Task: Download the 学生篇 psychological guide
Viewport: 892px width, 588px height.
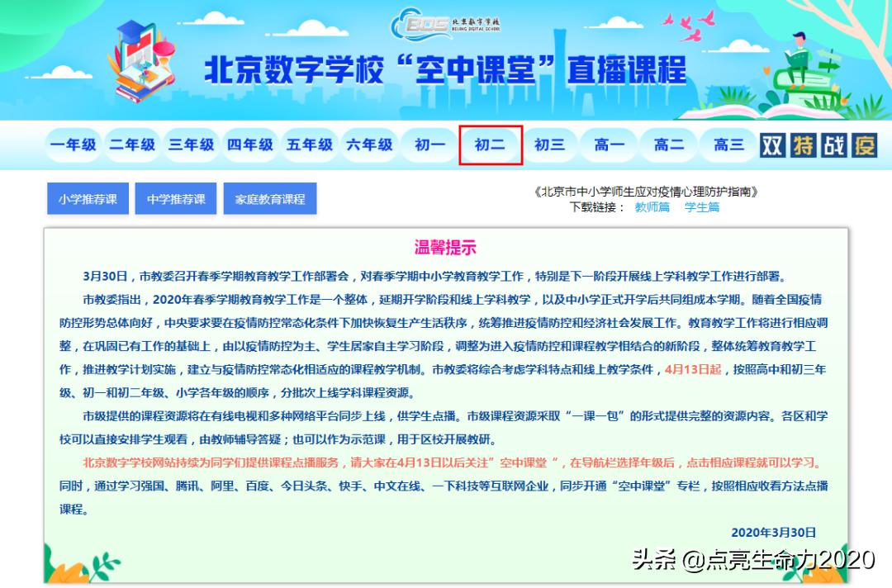Action: [702, 207]
